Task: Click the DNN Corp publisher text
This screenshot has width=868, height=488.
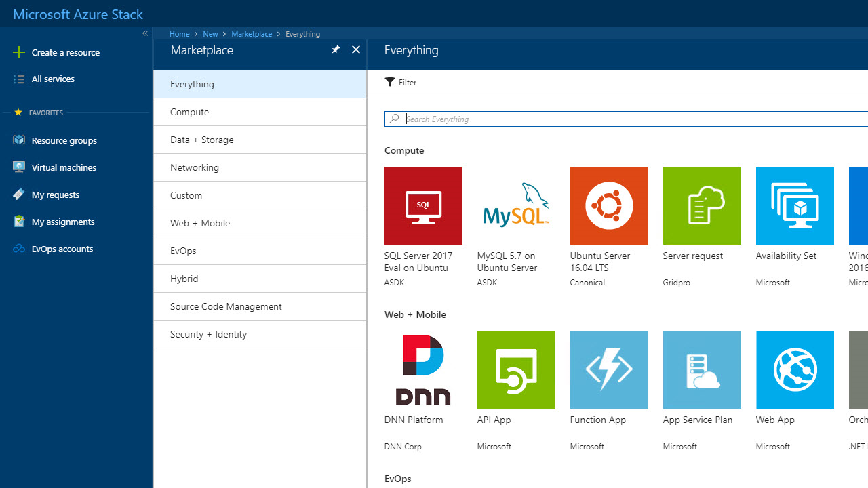Action: (403, 447)
